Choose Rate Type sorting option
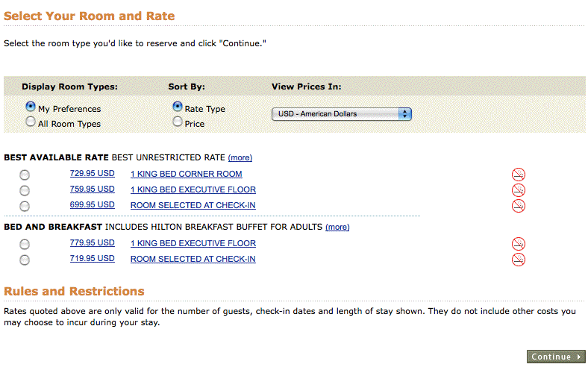This screenshot has width=588, height=370. point(178,107)
